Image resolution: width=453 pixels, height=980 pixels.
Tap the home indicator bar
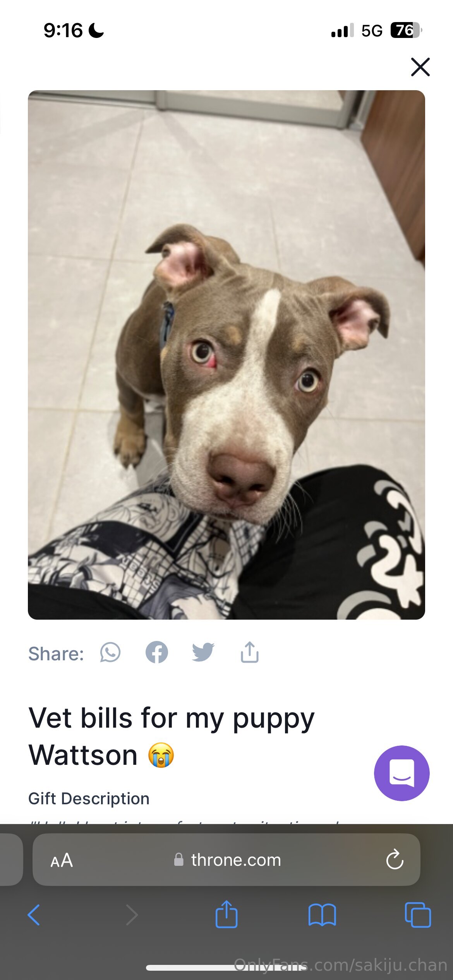pos(226,968)
